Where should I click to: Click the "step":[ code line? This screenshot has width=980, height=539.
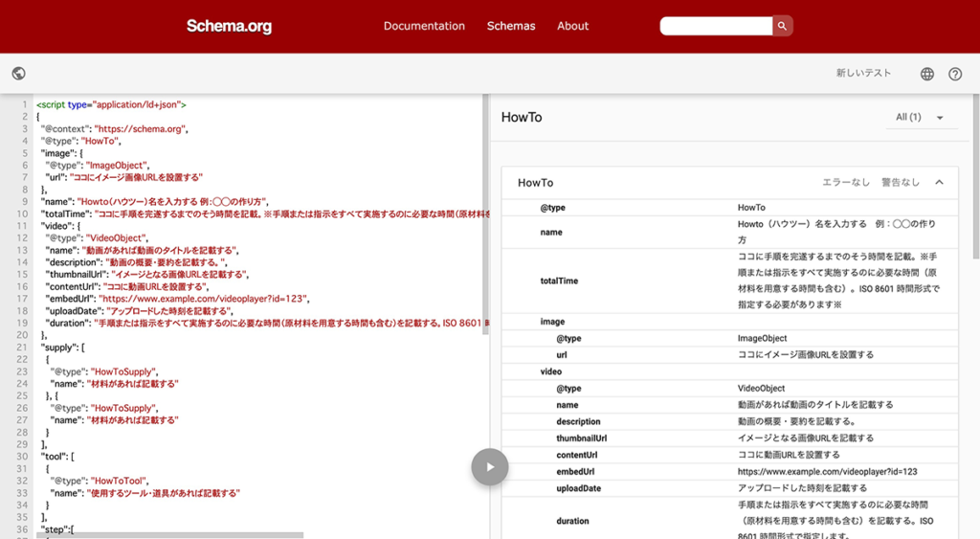(56, 529)
